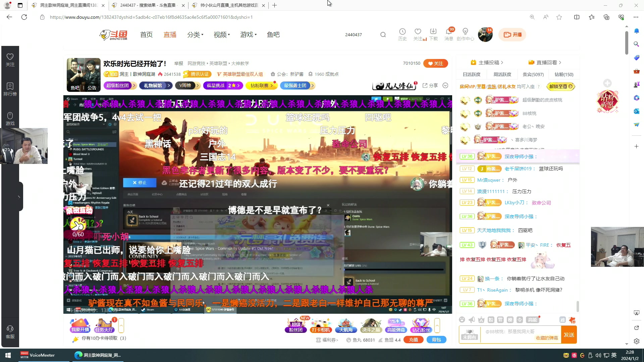Open 任务大厅 icon
The image size is (644, 362).
[x=104, y=325]
